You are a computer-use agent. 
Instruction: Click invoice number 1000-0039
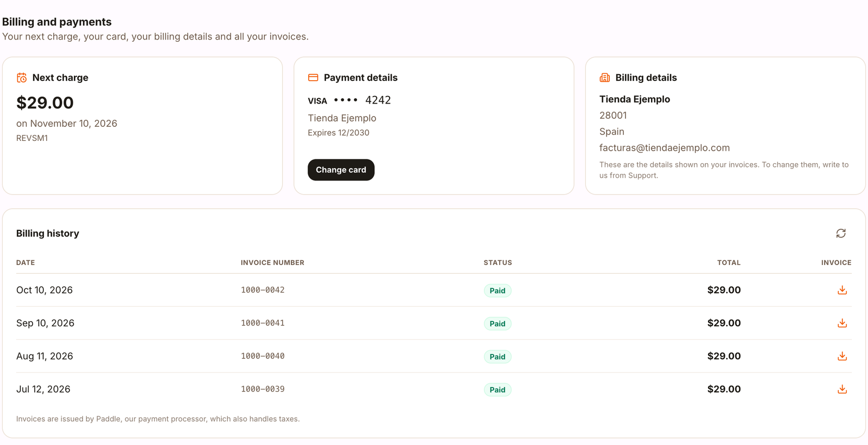[263, 389]
